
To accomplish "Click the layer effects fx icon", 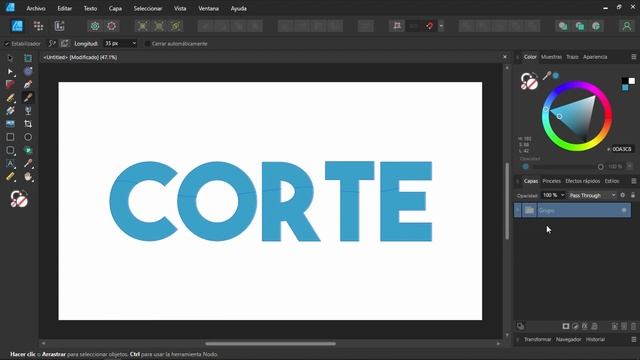I will (584, 326).
